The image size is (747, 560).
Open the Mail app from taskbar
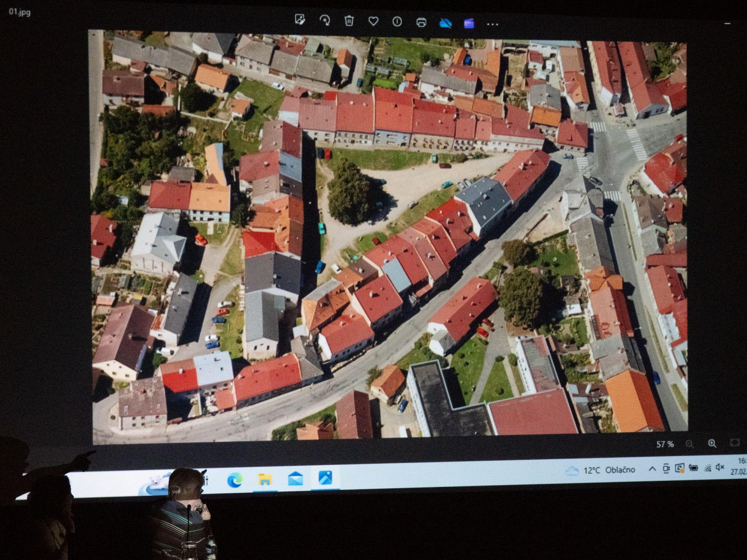pos(295,479)
